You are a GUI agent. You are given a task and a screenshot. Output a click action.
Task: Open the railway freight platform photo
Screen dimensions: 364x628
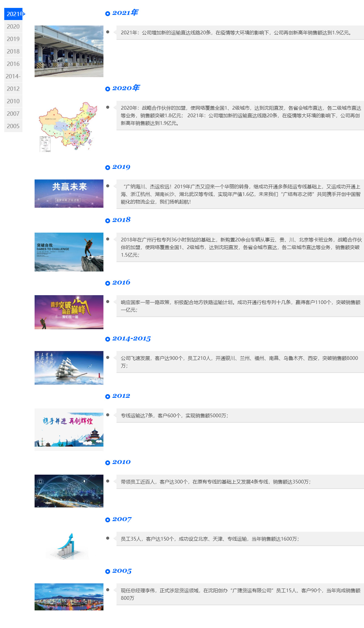(x=69, y=51)
